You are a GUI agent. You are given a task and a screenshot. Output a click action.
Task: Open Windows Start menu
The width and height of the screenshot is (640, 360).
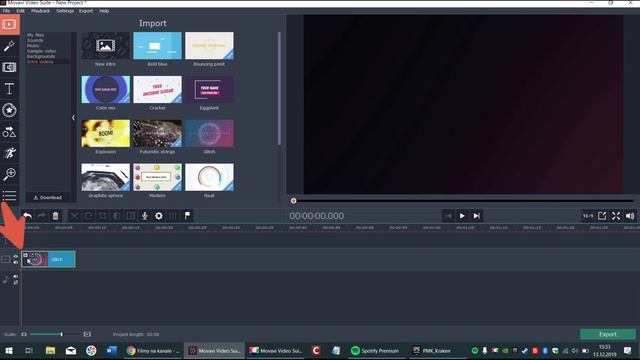[9, 351]
